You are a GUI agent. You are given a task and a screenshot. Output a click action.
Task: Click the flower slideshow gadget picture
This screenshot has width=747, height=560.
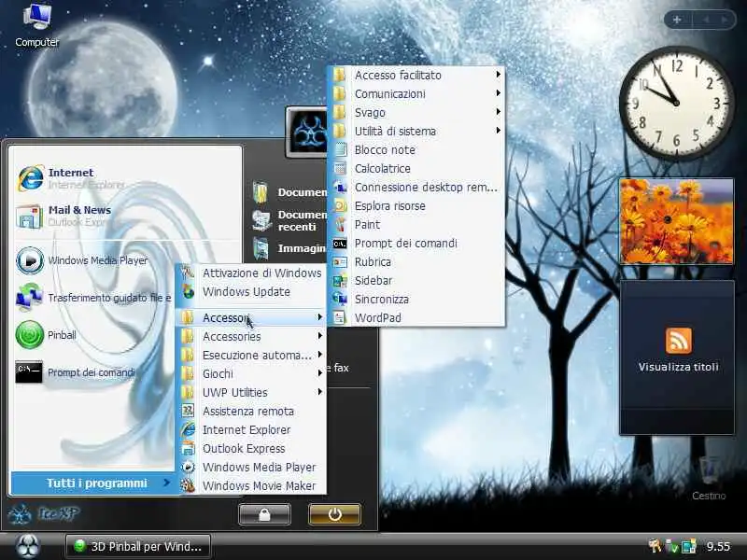click(676, 221)
